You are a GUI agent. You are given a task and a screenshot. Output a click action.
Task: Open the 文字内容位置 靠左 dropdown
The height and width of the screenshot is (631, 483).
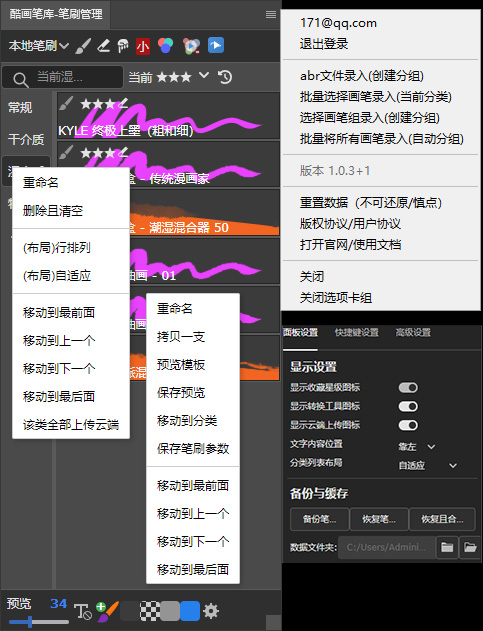point(417,447)
